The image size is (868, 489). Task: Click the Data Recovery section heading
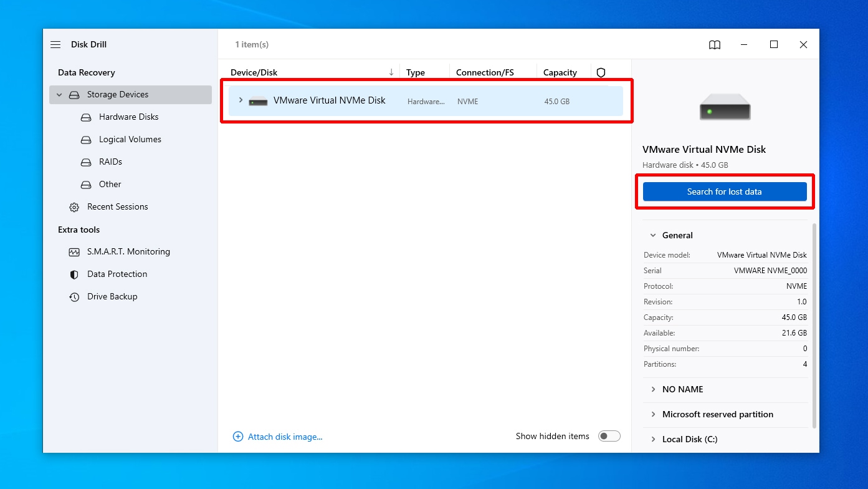[x=87, y=72]
